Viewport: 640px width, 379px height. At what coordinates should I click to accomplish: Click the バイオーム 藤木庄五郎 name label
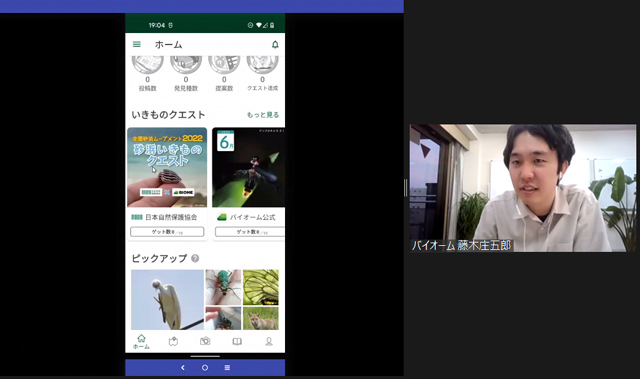click(x=461, y=245)
